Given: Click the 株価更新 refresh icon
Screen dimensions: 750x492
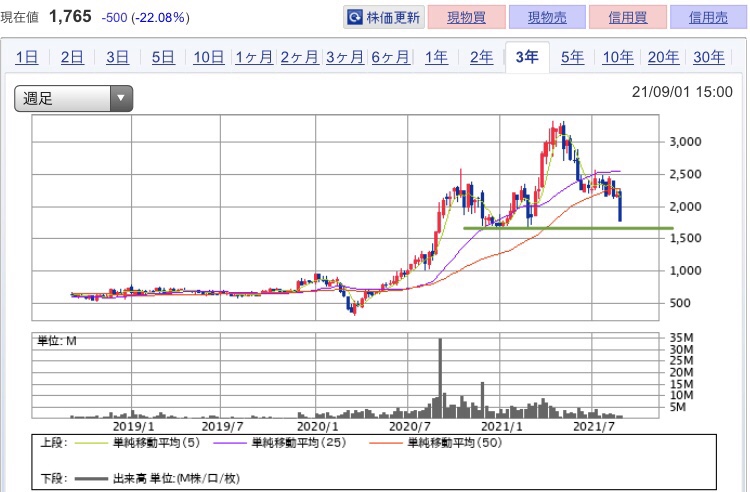Looking at the screenshot, I should (x=355, y=18).
